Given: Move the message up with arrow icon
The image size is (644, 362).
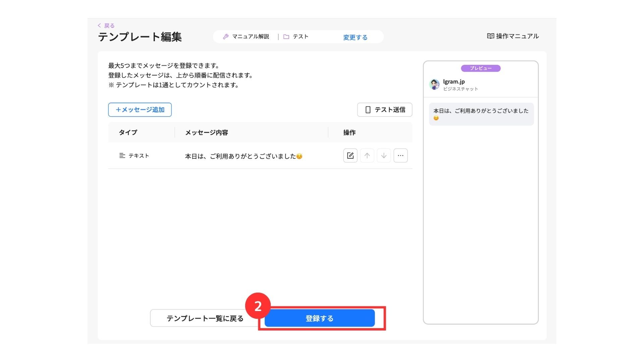Looking at the screenshot, I should (x=367, y=156).
